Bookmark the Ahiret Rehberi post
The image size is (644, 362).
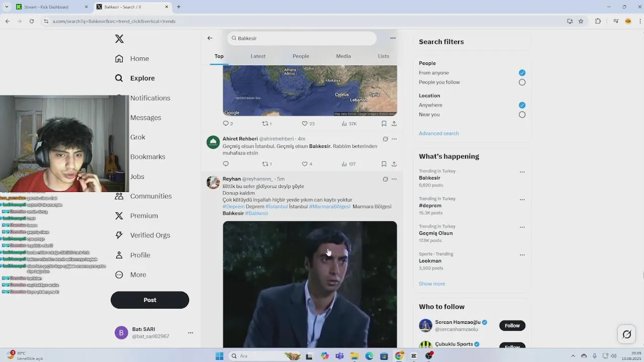[x=384, y=164]
